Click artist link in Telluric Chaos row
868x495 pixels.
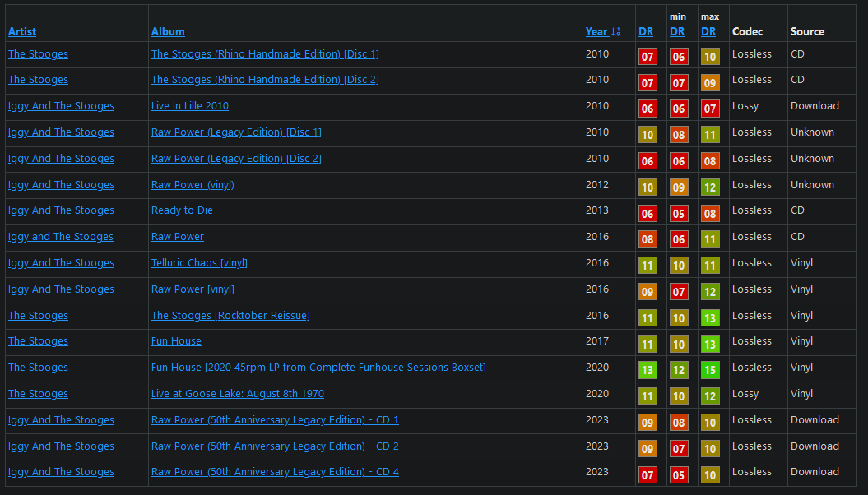pos(61,262)
